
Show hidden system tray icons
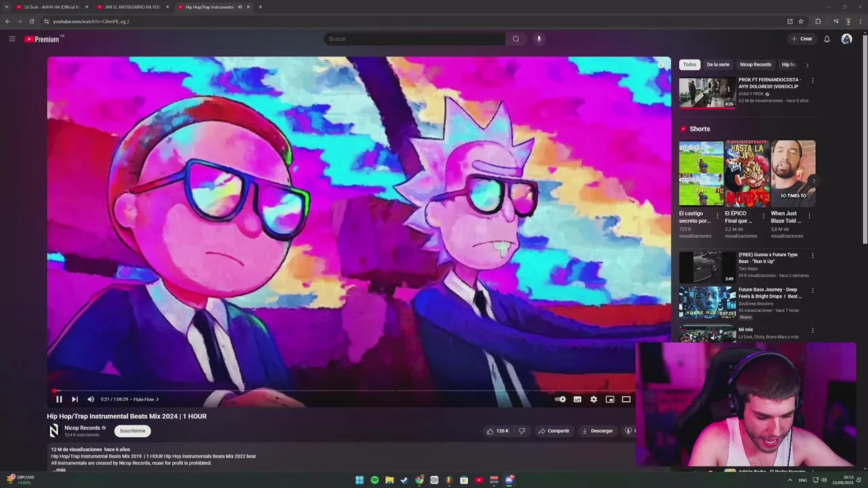(790, 480)
